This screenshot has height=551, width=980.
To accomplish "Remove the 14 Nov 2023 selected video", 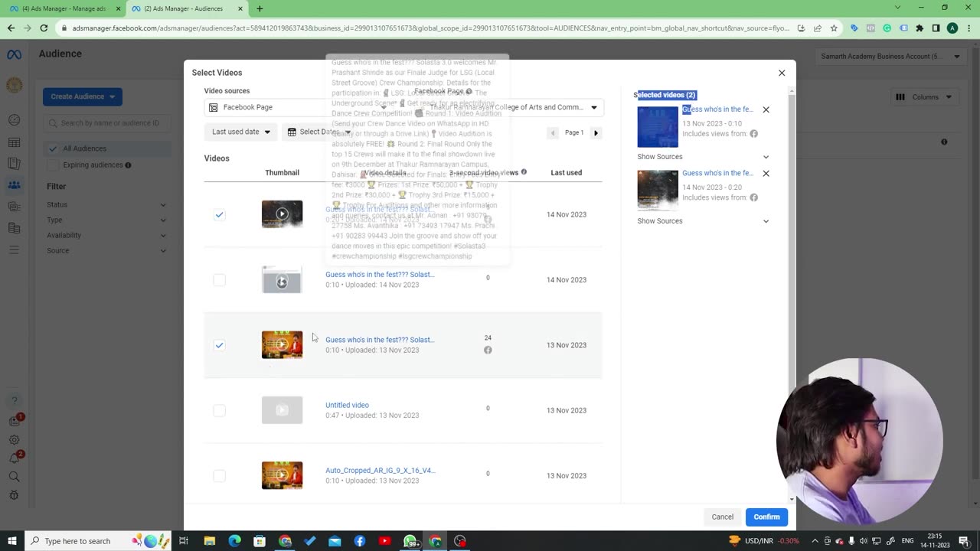I will point(766,173).
